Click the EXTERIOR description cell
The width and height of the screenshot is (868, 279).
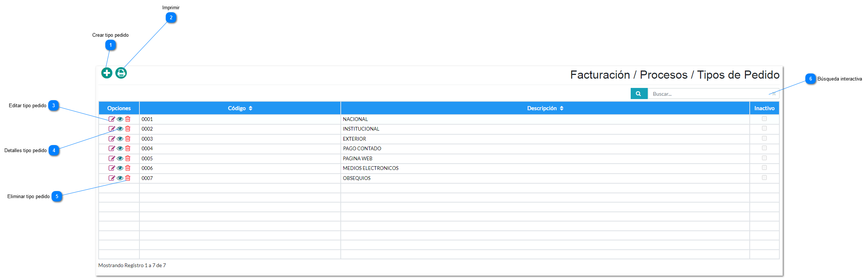(x=545, y=139)
